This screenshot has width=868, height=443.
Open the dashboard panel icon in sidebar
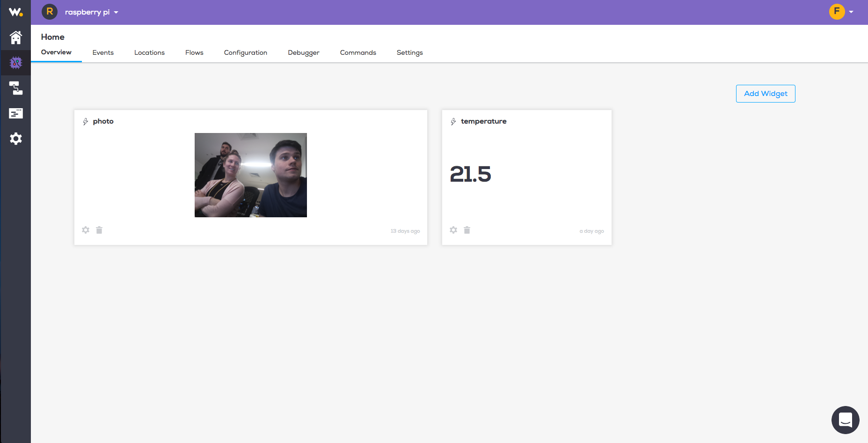16,113
